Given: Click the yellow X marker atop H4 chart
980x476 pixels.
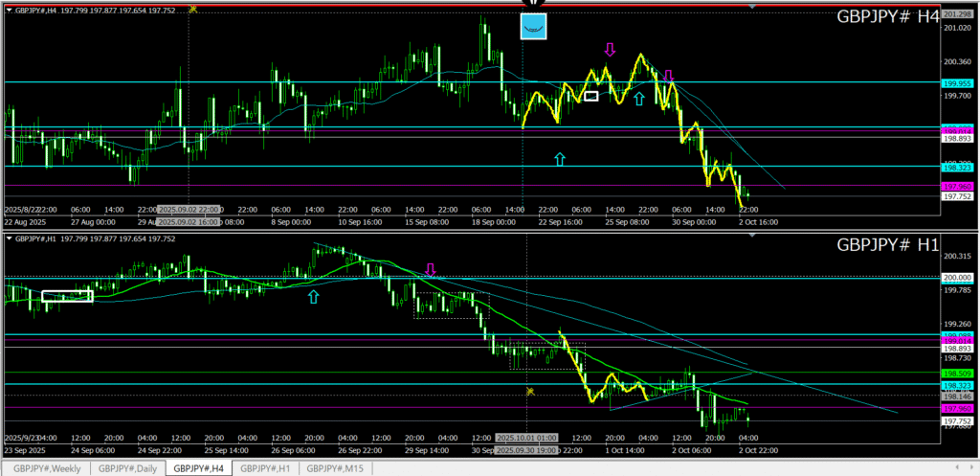Looking at the screenshot, I should coord(193,9).
